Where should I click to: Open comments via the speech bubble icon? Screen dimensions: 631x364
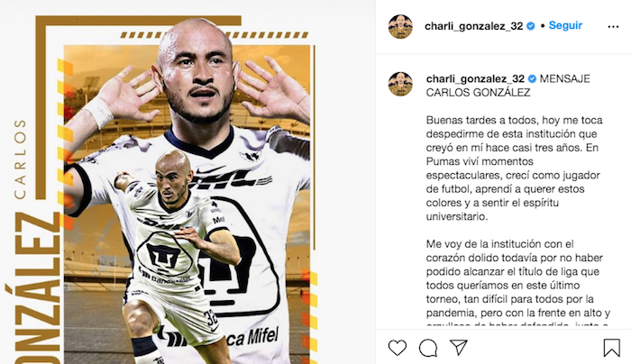pyautogui.click(x=428, y=348)
